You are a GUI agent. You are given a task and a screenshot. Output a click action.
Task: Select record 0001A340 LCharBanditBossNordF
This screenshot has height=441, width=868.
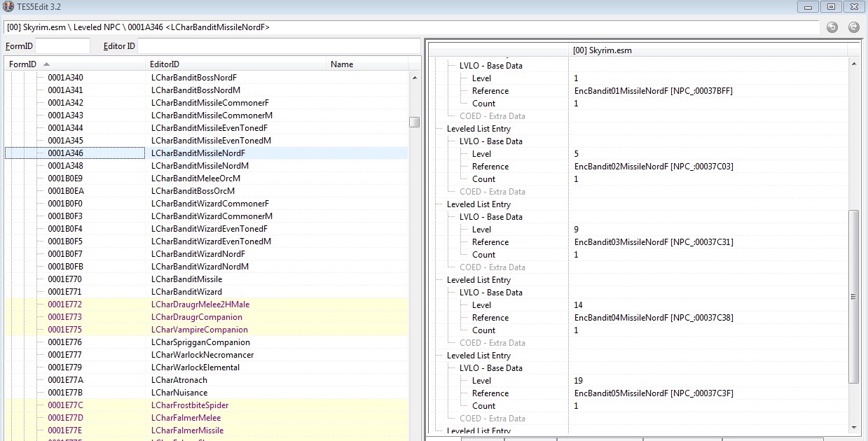(x=206, y=78)
